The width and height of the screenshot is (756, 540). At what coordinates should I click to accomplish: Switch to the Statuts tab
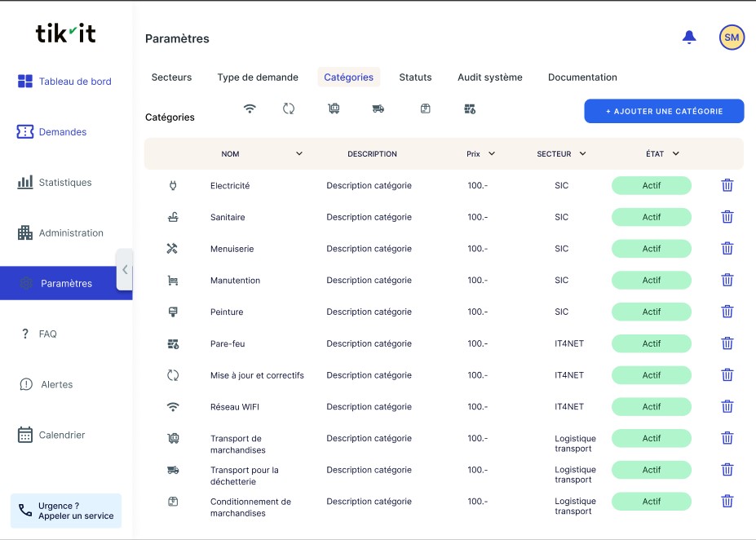tap(415, 77)
